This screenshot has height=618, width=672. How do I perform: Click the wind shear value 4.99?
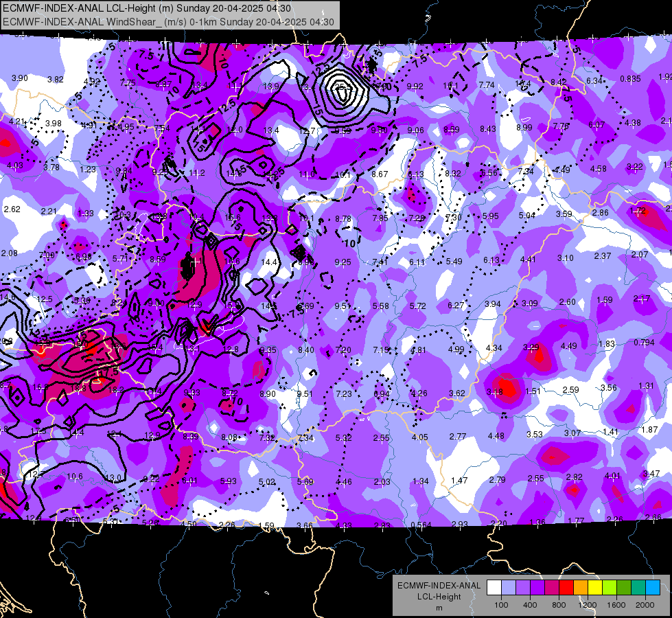click(456, 349)
